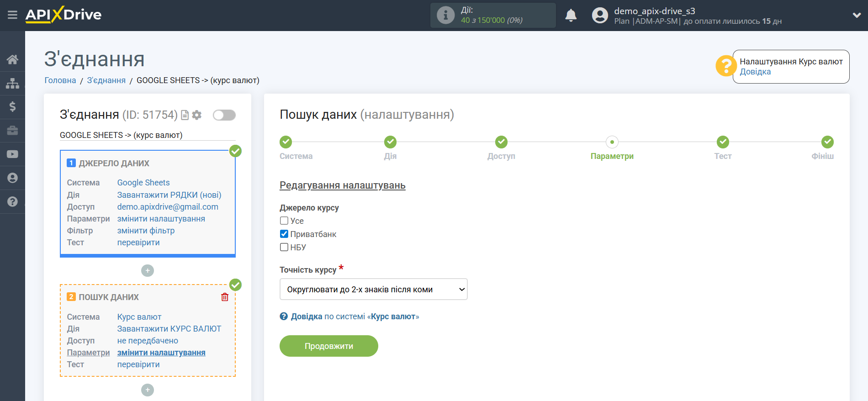Click the ApiX-Drive logo
This screenshot has height=401, width=868.
(64, 15)
